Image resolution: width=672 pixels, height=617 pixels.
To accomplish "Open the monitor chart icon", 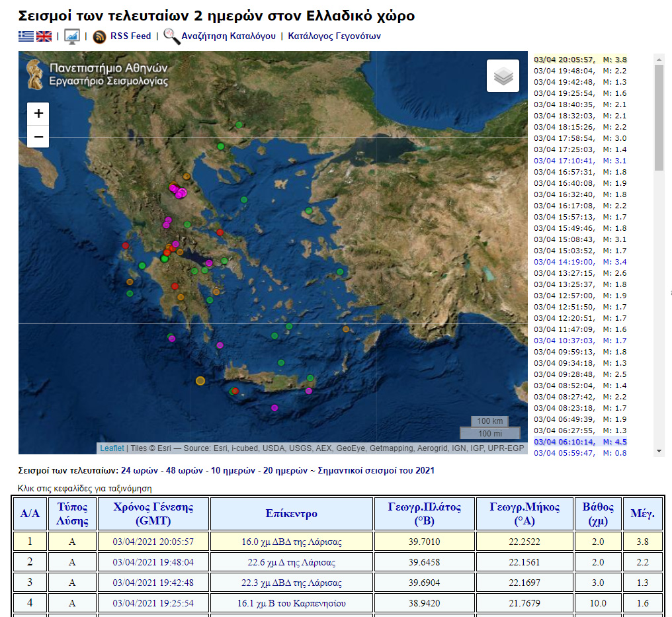I will [x=72, y=36].
